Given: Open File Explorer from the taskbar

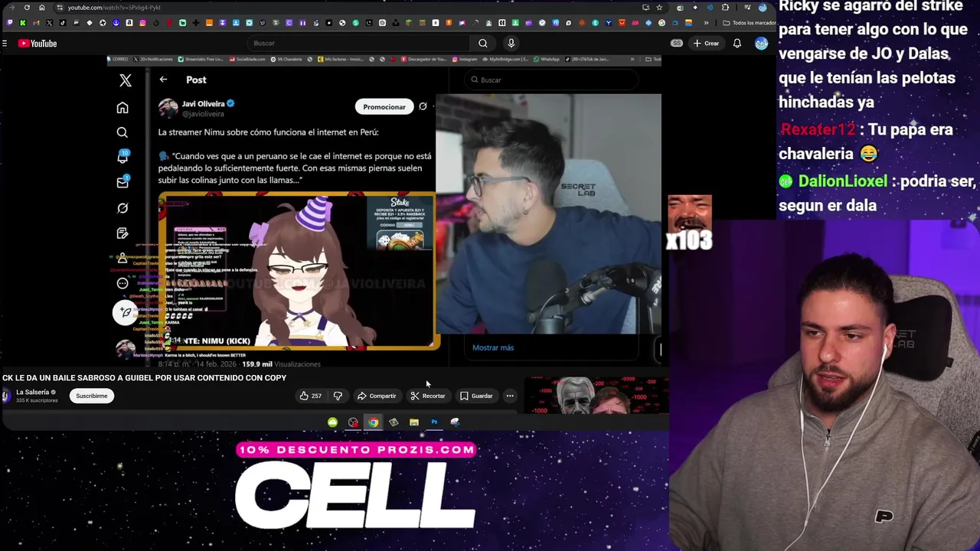Looking at the screenshot, I should click(414, 422).
